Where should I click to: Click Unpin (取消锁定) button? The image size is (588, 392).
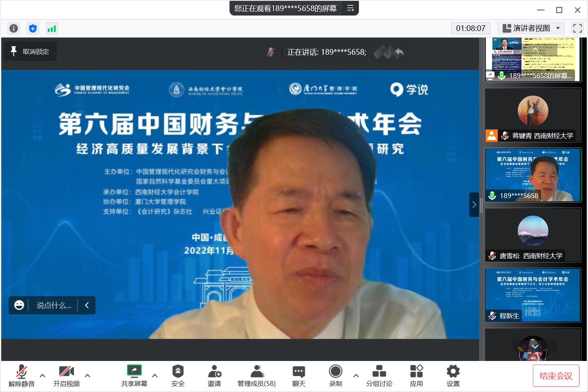pyautogui.click(x=30, y=51)
